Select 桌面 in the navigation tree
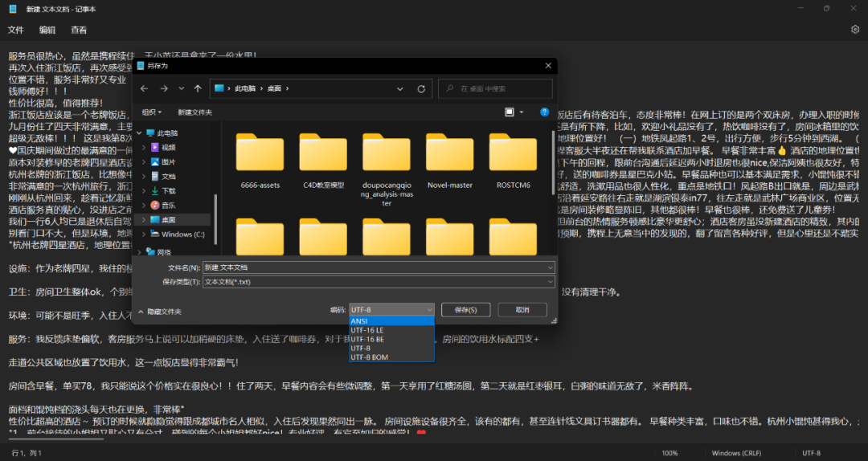This screenshot has width=868, height=461. click(169, 220)
